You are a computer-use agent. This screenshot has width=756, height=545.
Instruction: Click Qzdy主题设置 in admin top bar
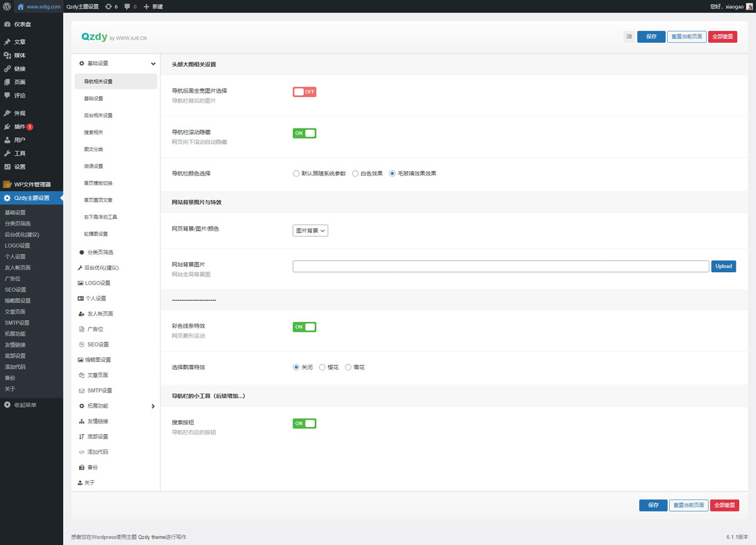click(83, 6)
